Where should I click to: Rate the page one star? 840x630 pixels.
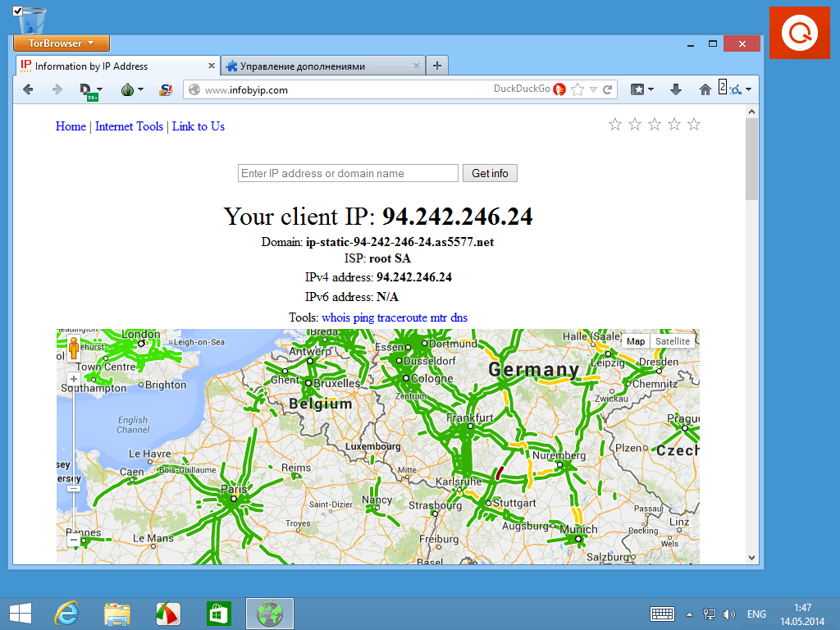pos(615,125)
